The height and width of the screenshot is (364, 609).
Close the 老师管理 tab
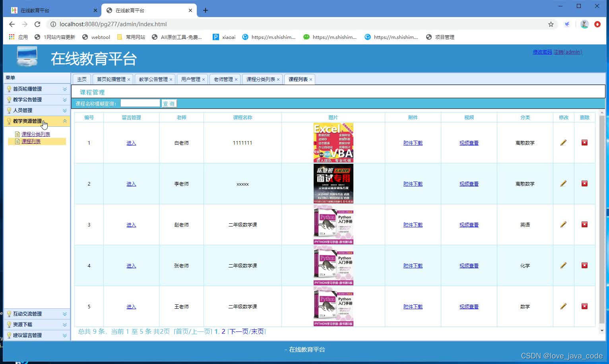[x=236, y=79]
